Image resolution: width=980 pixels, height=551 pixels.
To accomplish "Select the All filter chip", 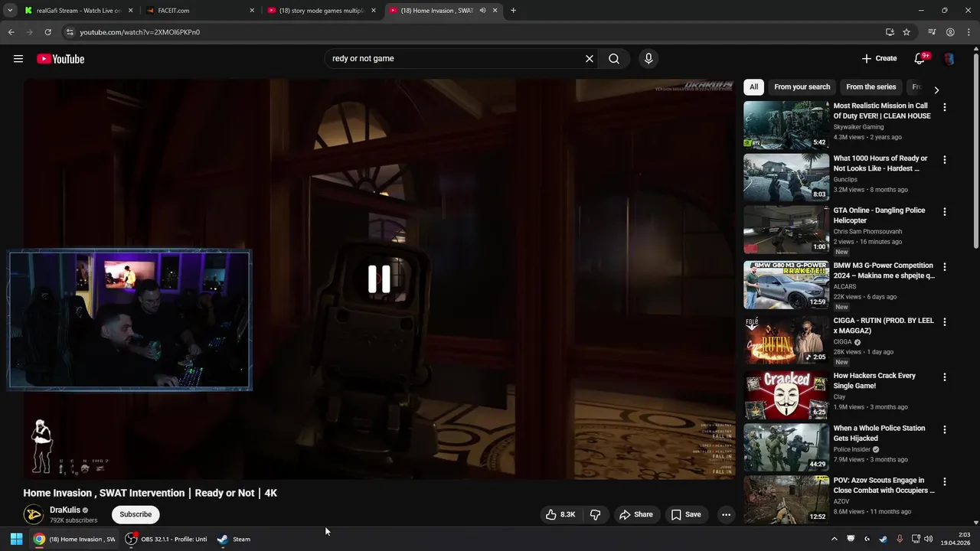I will [753, 87].
